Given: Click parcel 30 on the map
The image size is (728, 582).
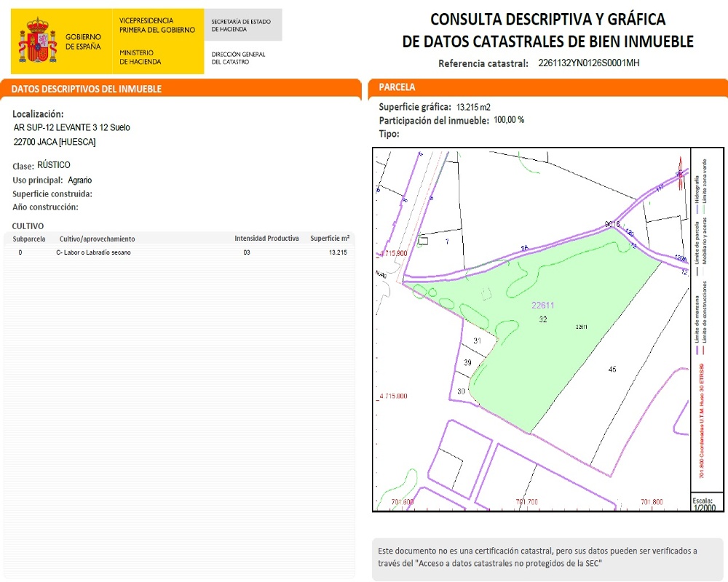Looking at the screenshot, I should 461,391.
